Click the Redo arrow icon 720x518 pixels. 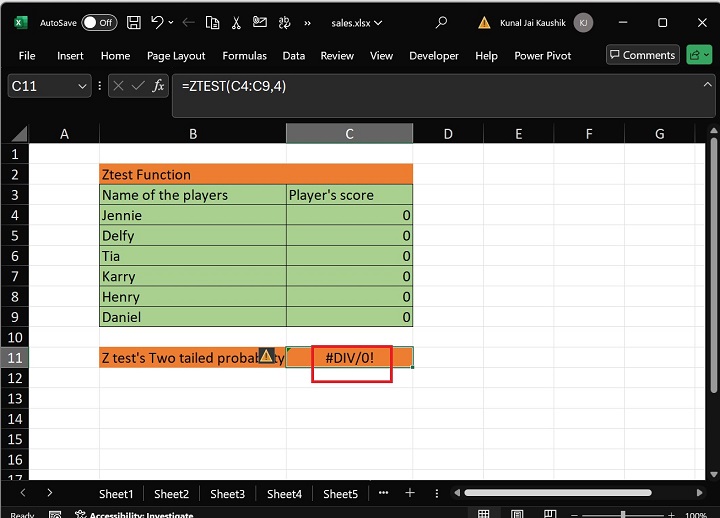point(188,23)
